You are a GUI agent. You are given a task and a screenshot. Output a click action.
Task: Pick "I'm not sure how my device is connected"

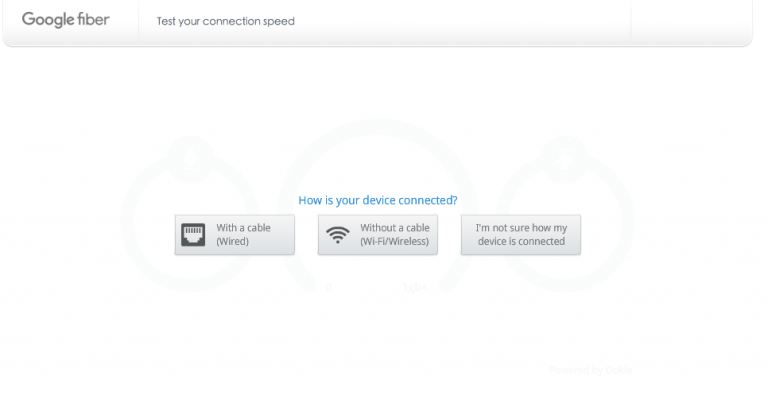[x=521, y=235]
